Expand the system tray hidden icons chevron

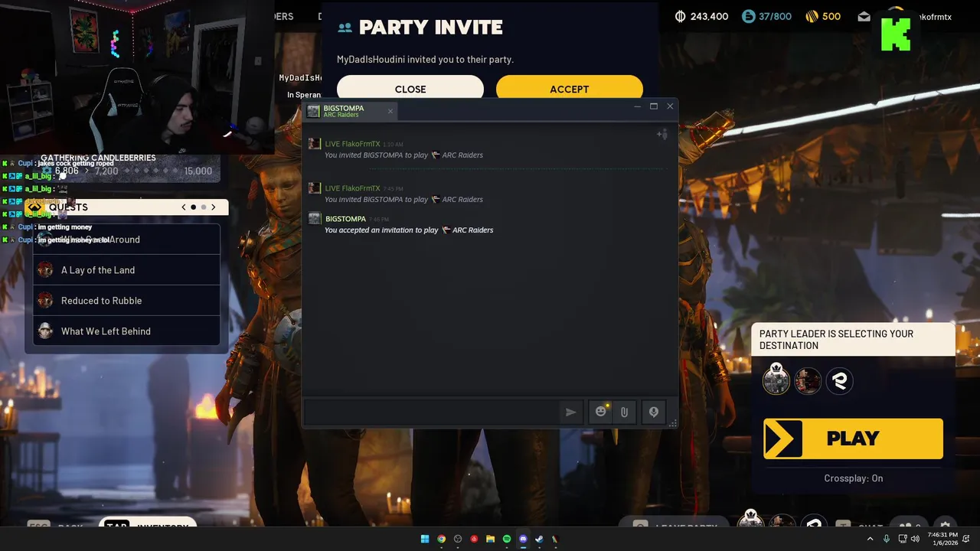pos(870,539)
